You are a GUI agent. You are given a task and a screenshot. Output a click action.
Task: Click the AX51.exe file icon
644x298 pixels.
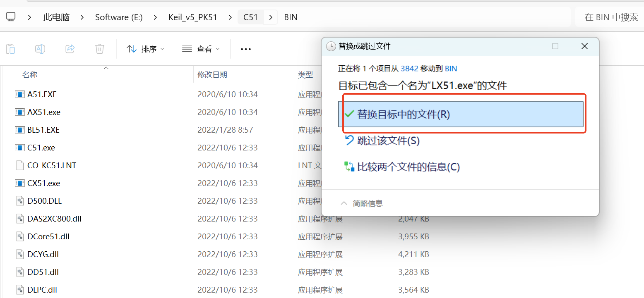point(19,112)
